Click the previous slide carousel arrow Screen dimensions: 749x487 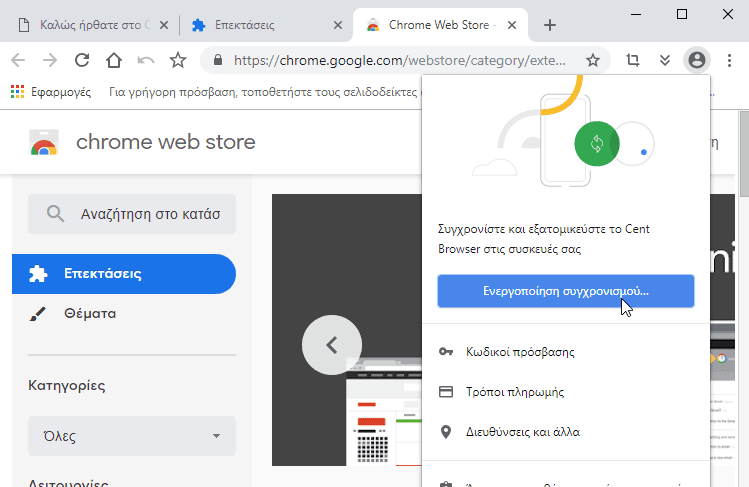point(332,345)
